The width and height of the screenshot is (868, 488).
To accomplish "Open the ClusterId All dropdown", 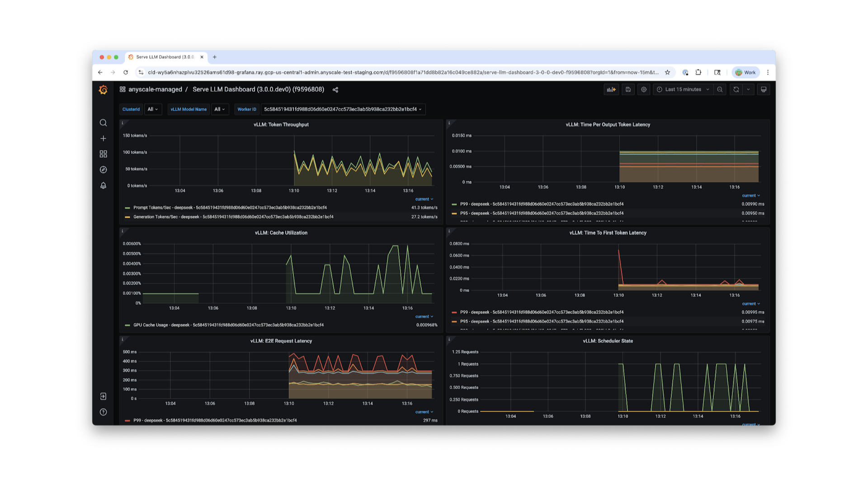I will (x=153, y=109).
